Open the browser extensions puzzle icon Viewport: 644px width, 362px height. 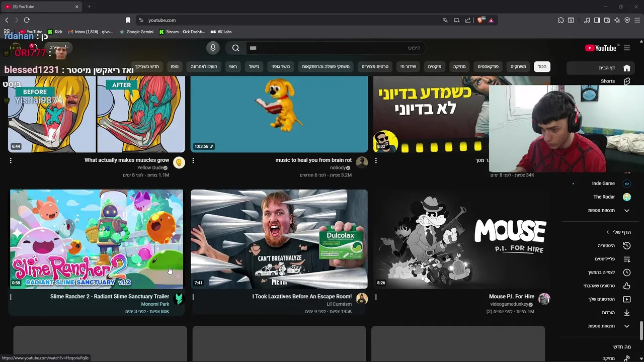(x=560, y=20)
